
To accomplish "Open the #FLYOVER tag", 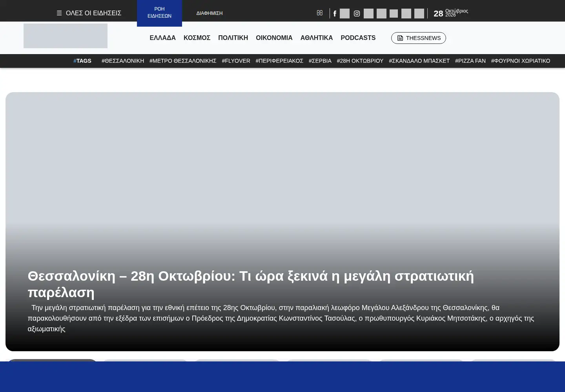I will click(x=236, y=61).
